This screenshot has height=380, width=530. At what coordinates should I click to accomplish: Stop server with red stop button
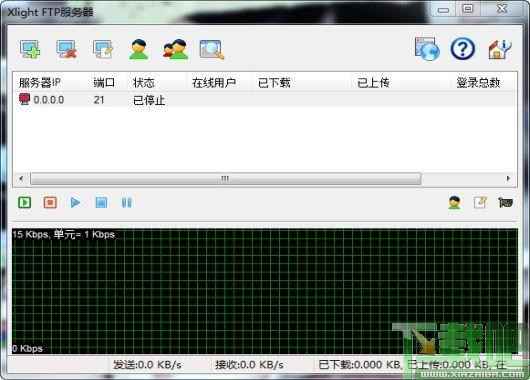point(50,203)
